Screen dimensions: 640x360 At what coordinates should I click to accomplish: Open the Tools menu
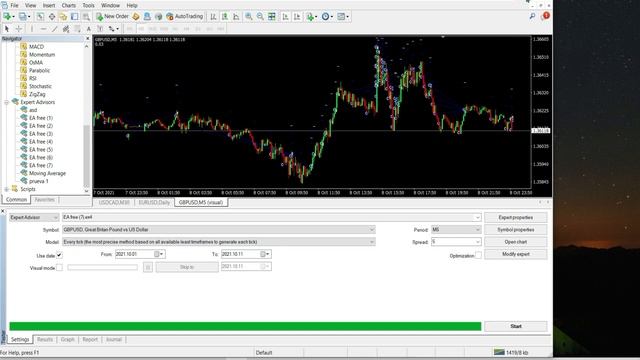(x=88, y=5)
